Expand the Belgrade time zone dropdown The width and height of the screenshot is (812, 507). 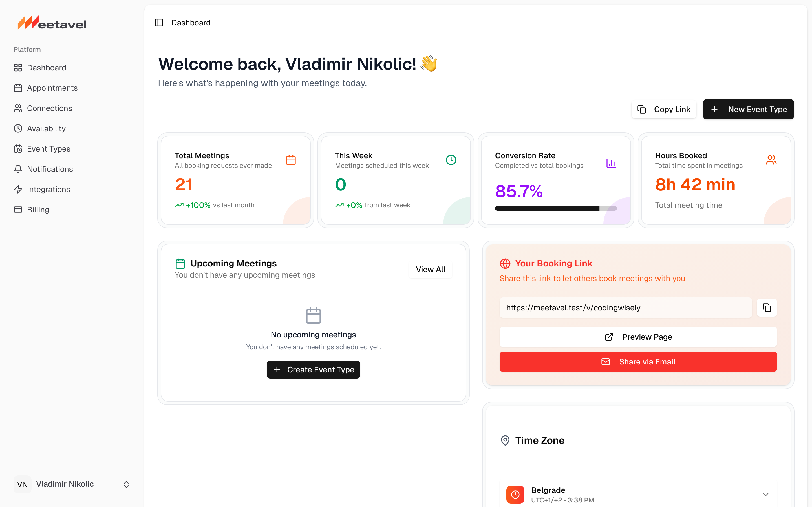766,495
